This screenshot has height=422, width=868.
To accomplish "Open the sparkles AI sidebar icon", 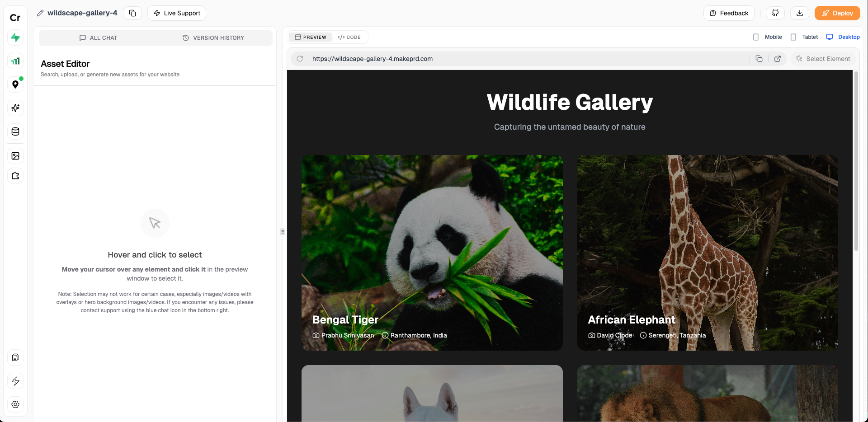I will pos(15,108).
